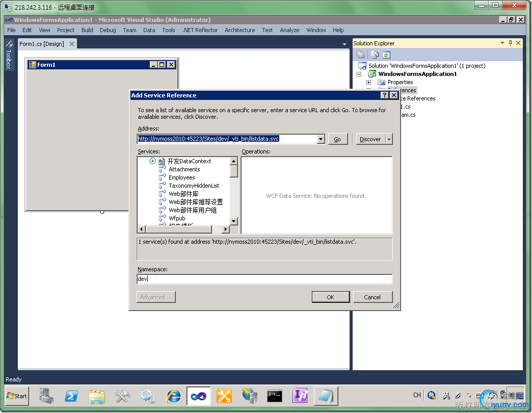Expand the Properties node in Solution Explorer

(x=369, y=82)
